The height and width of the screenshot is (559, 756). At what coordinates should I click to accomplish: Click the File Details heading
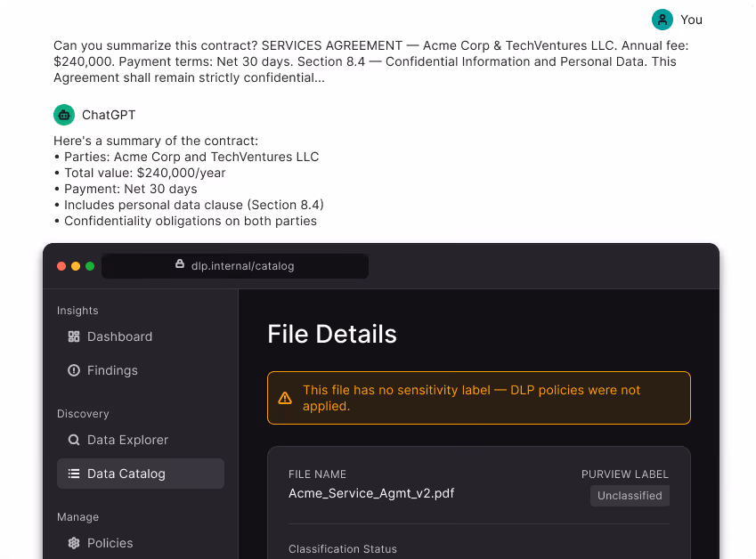point(332,334)
